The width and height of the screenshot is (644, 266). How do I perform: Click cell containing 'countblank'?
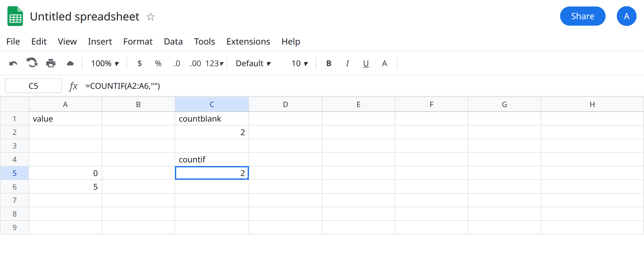pyautogui.click(x=212, y=119)
